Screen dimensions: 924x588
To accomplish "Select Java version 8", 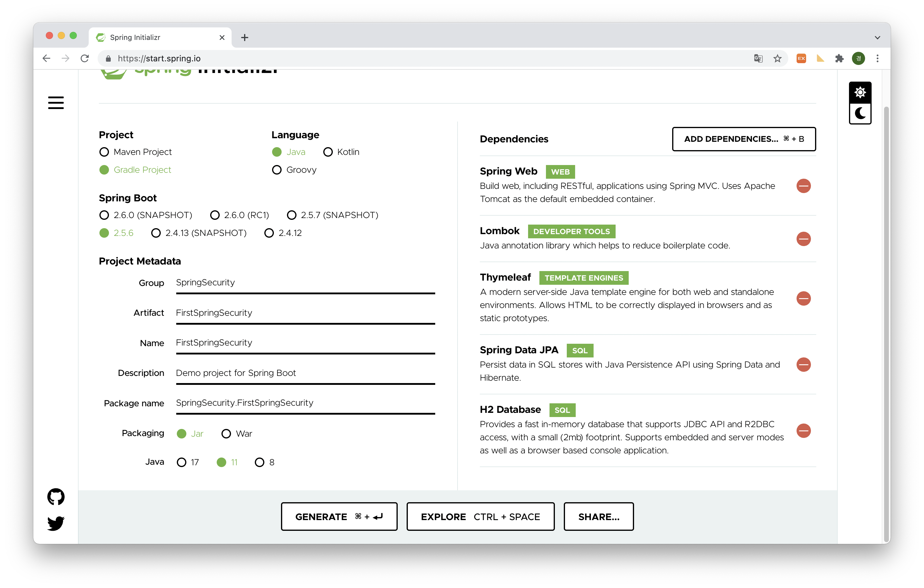I will pos(264,462).
